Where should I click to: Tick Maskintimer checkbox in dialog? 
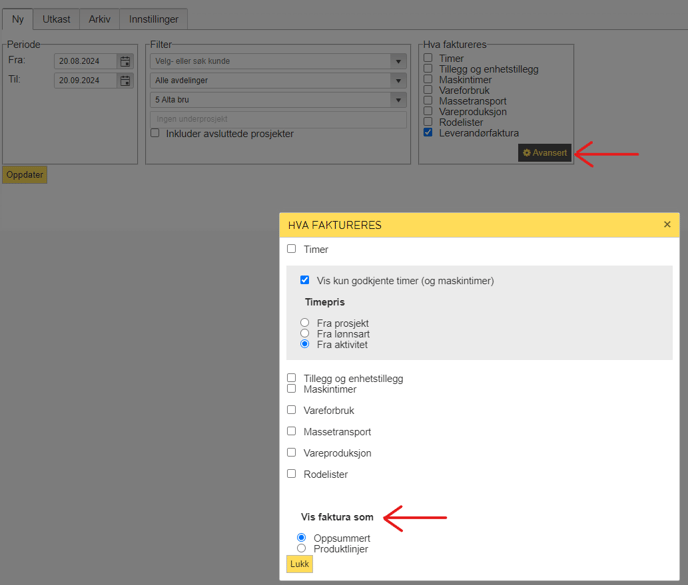(x=291, y=388)
